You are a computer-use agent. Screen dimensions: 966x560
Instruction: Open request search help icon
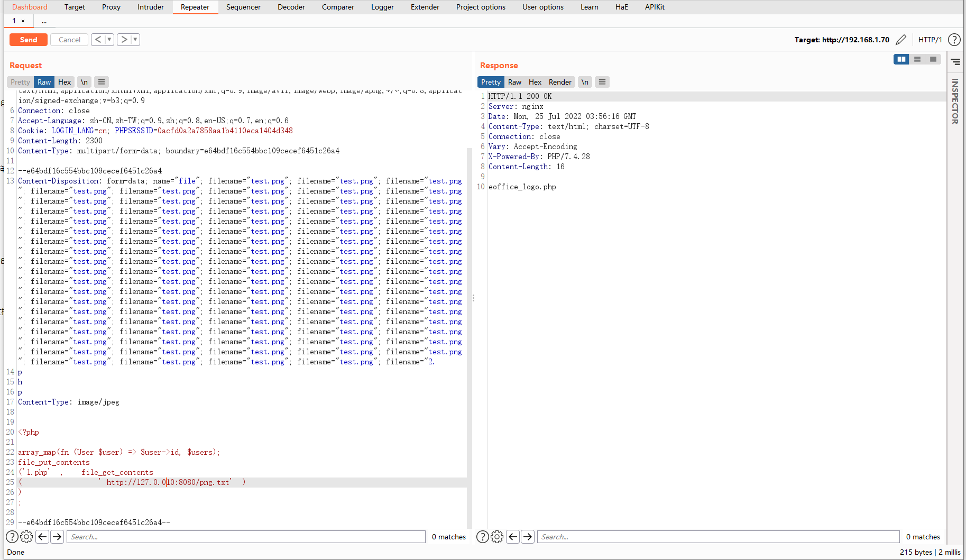[12, 537]
